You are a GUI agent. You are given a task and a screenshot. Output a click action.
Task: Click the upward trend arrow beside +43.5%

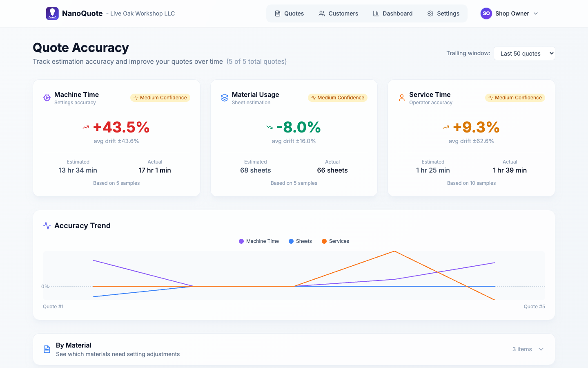(x=85, y=127)
